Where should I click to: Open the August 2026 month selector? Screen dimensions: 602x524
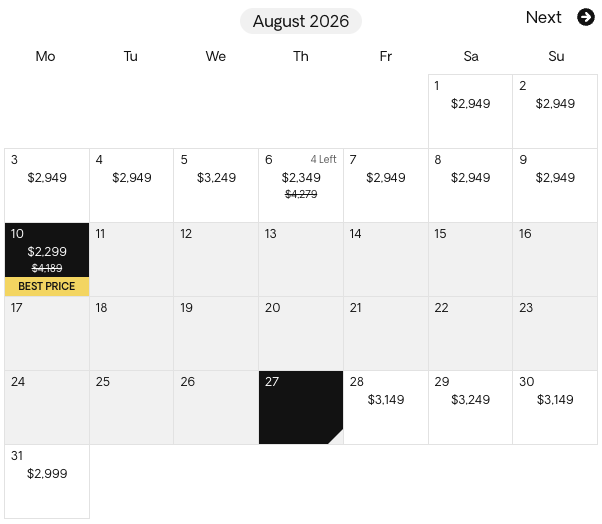[300, 21]
